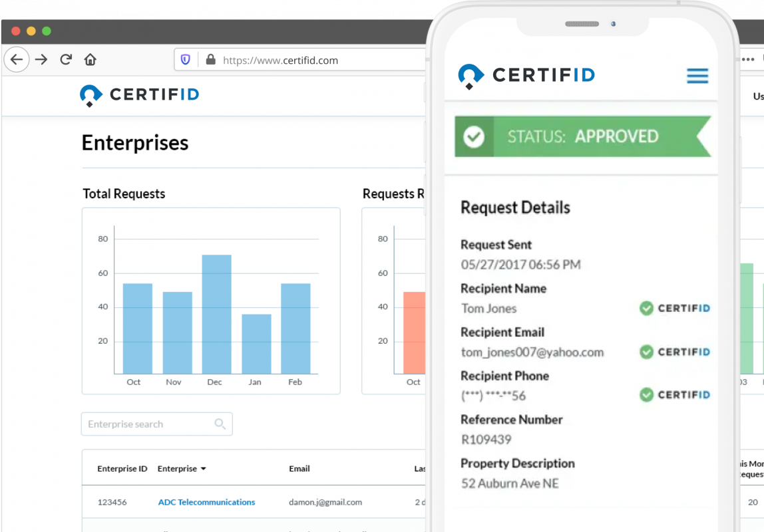The height and width of the screenshot is (532, 764).
Task: Click masked phone number ending 56
Action: tap(494, 396)
